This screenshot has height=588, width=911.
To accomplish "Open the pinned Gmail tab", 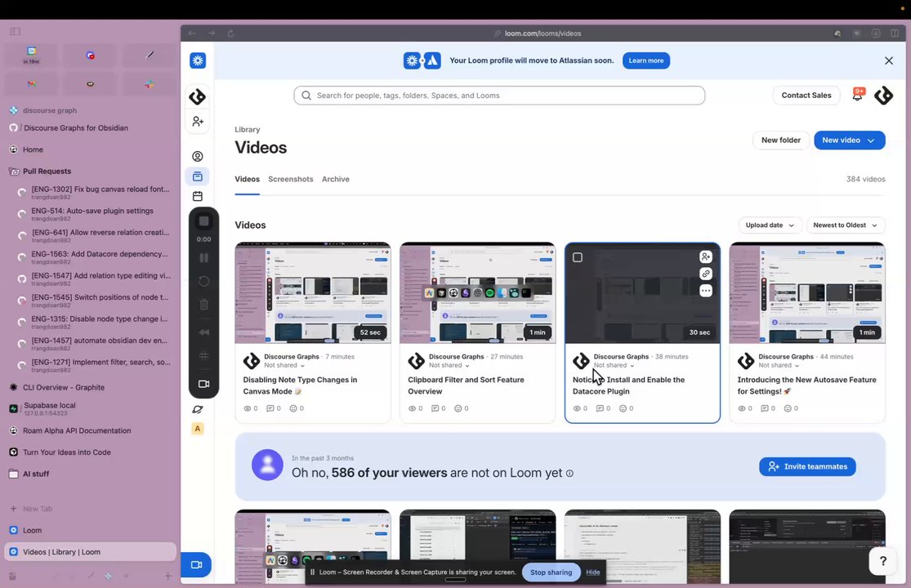I will [x=31, y=84].
